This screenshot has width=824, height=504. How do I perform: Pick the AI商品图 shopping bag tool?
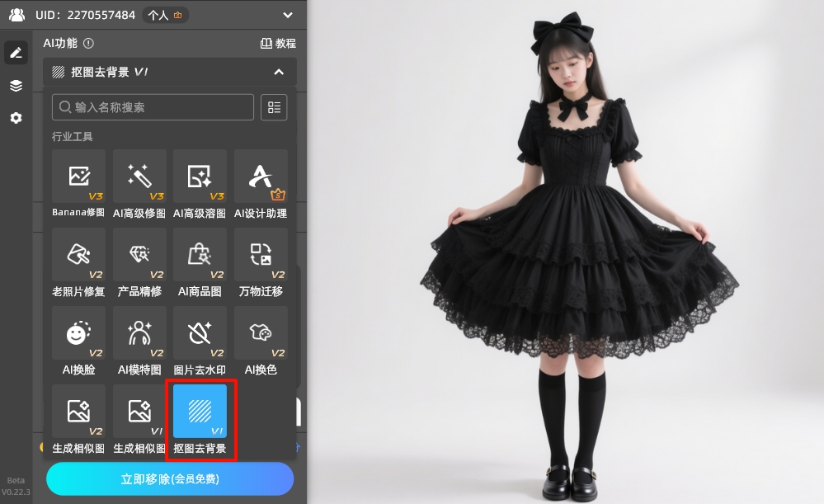point(200,255)
